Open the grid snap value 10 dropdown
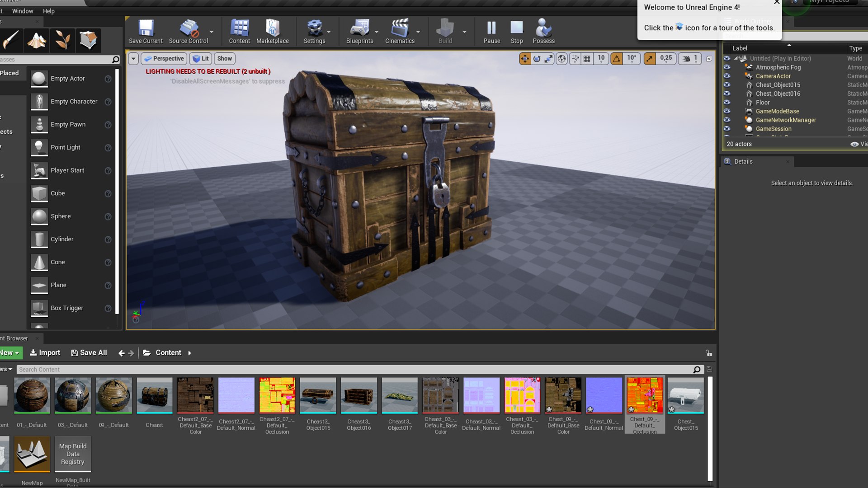This screenshot has width=868, height=488. [x=601, y=58]
